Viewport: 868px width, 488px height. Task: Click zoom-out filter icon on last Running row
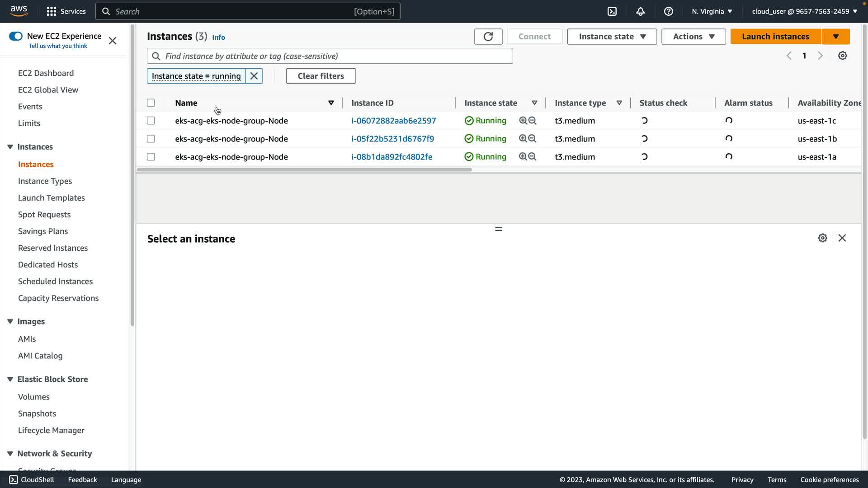[533, 157]
